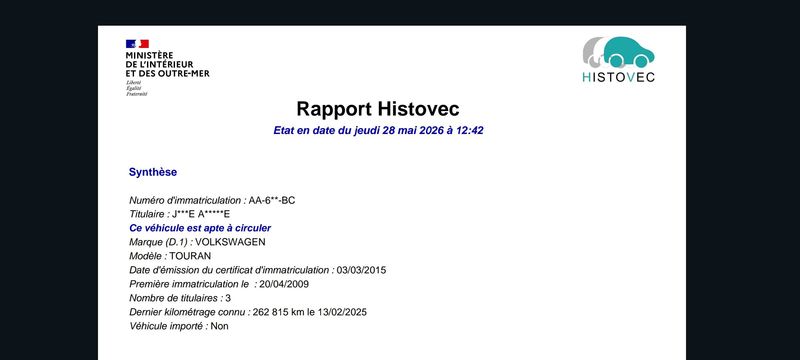Click the French flag emblem
Viewport: 800px width, 360px height.
pos(137,44)
